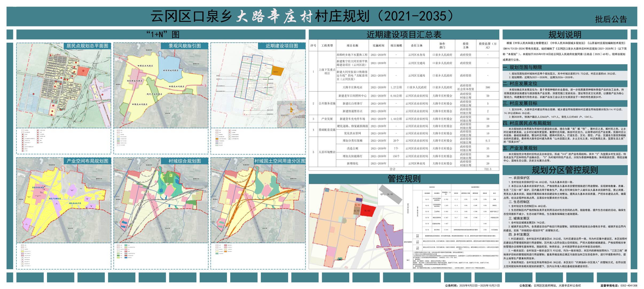Select the 村域综合规划图 title label

point(184,161)
